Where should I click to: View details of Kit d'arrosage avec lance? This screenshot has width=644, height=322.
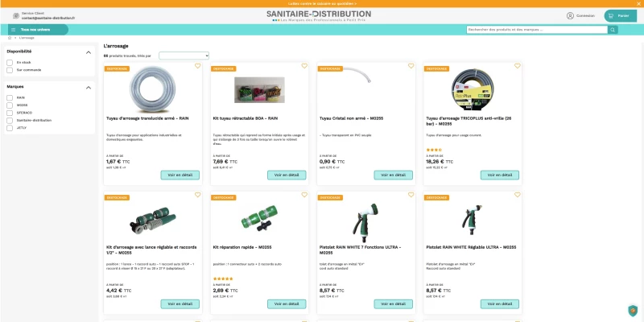tap(180, 304)
